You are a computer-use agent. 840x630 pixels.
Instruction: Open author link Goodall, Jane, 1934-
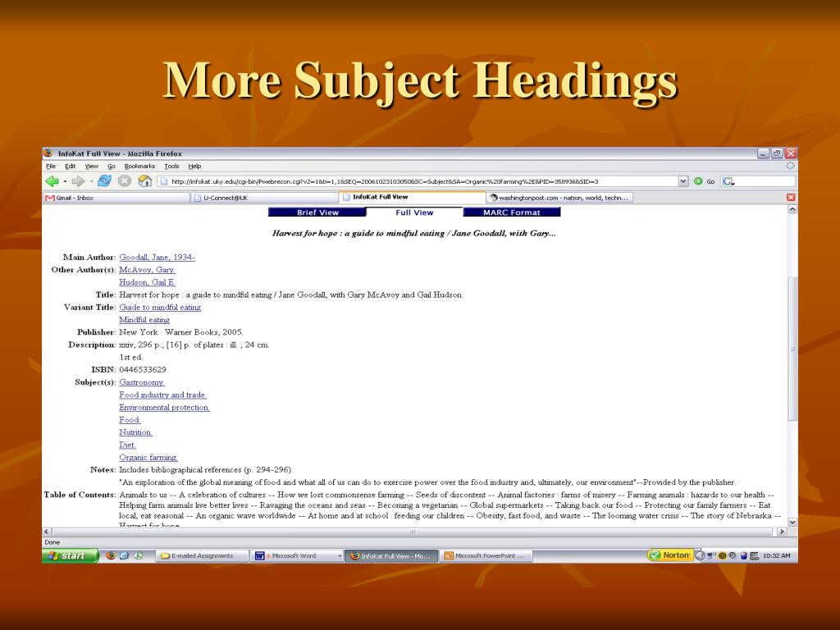pos(157,257)
